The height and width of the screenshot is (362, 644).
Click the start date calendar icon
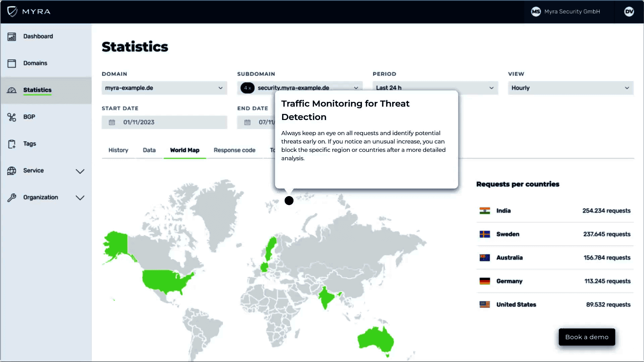[112, 122]
